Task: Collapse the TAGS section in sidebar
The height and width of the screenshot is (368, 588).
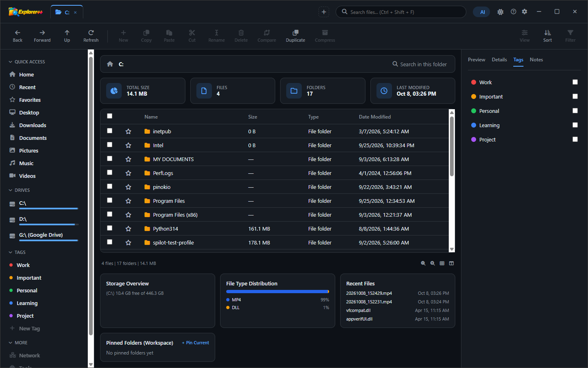Action: pos(17,252)
